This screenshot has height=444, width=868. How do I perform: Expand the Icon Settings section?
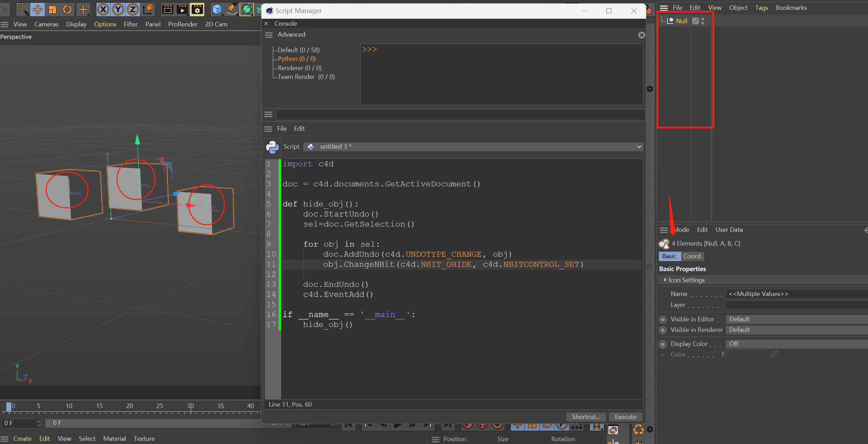[665, 280]
